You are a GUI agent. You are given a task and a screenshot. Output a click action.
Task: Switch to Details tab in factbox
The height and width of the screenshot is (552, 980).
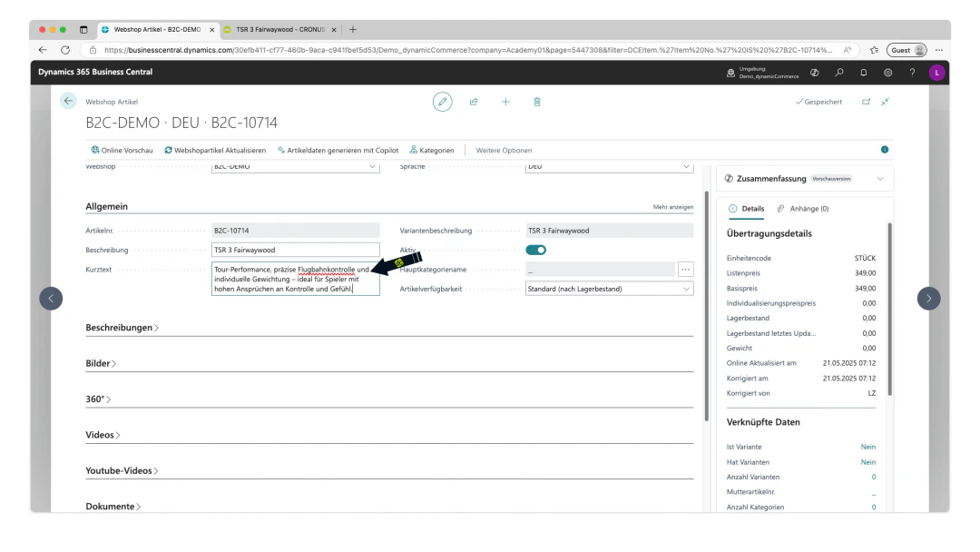(746, 209)
